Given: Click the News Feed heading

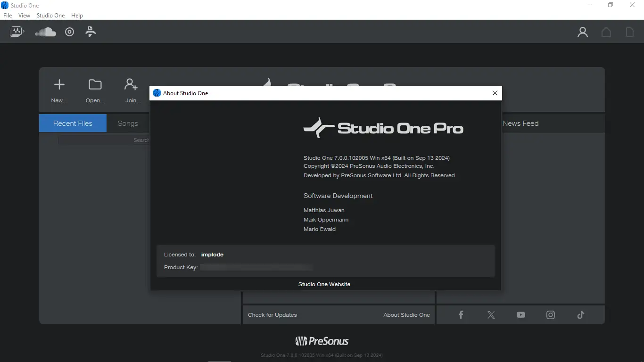Looking at the screenshot, I should [520, 123].
